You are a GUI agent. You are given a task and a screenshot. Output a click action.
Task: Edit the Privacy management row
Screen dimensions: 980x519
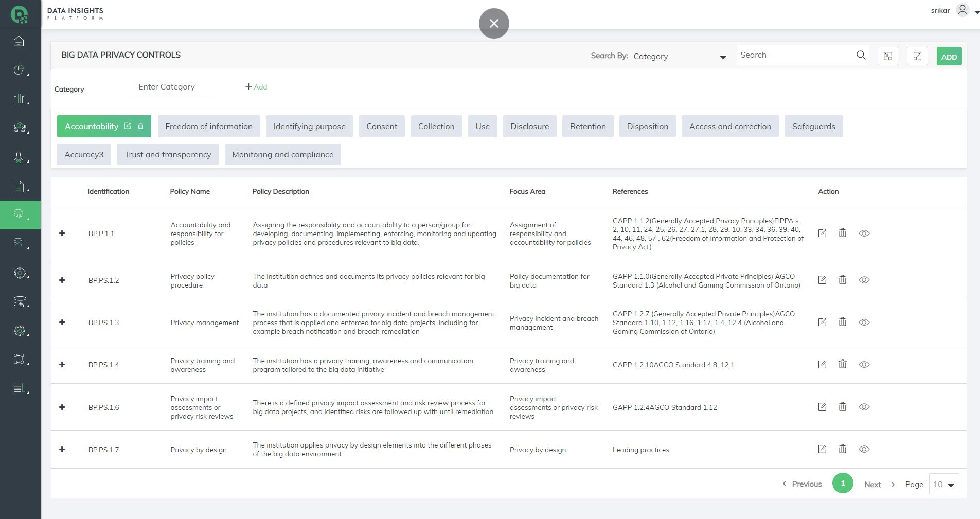tap(822, 322)
